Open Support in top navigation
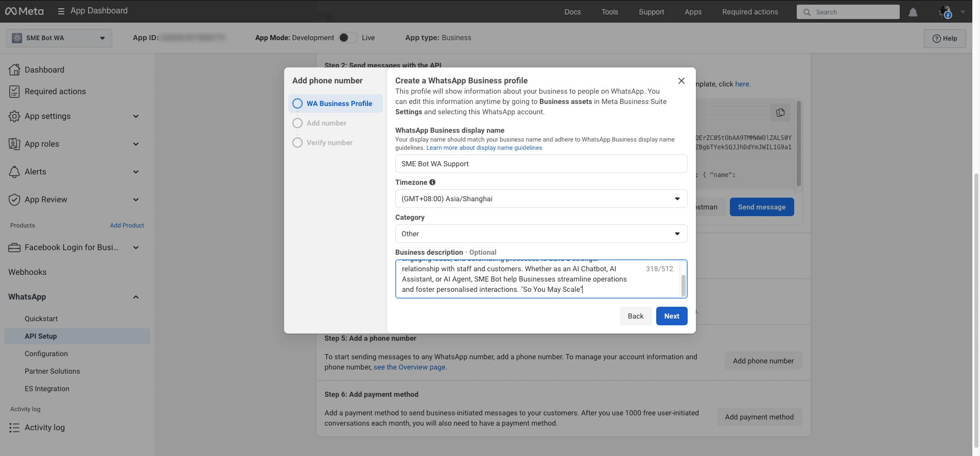 tap(651, 12)
